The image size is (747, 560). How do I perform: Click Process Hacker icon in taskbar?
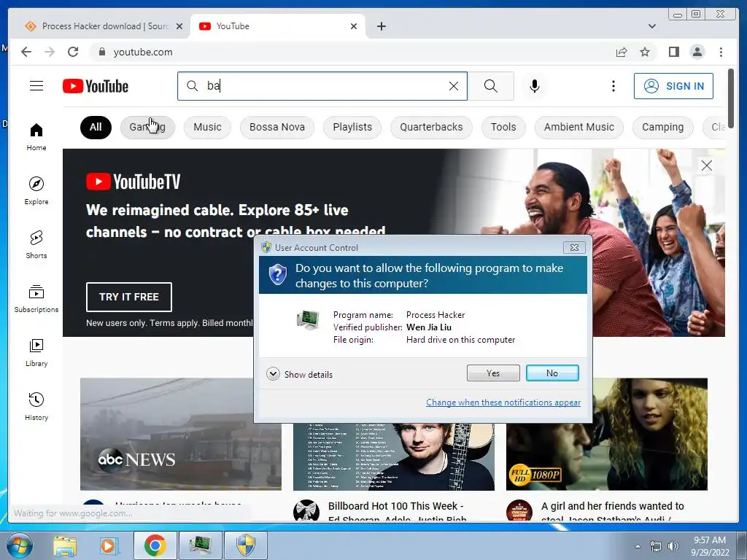201,545
